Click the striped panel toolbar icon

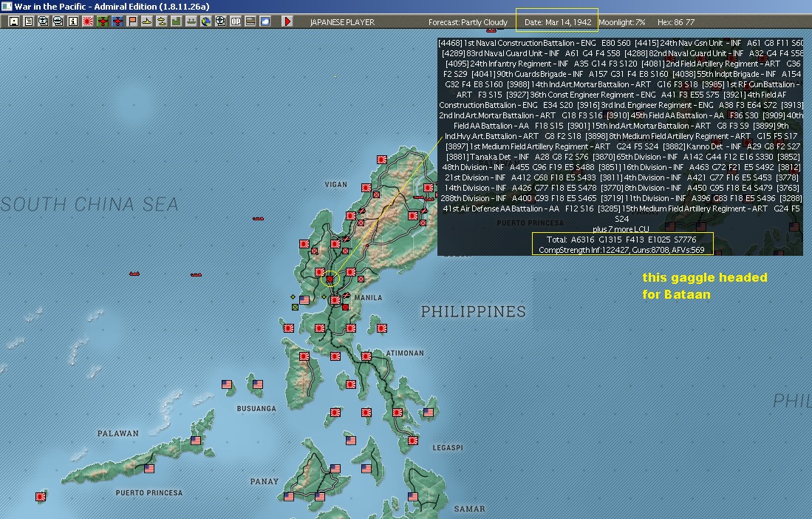point(250,21)
